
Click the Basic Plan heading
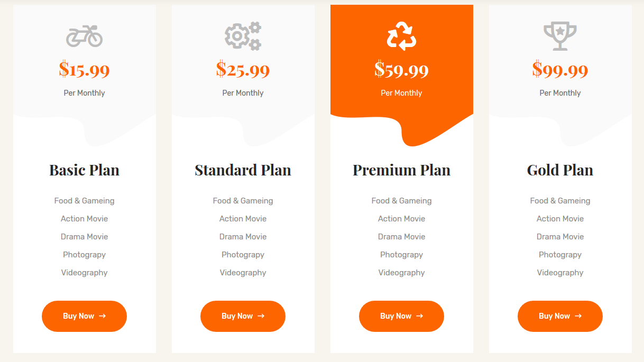(x=85, y=170)
